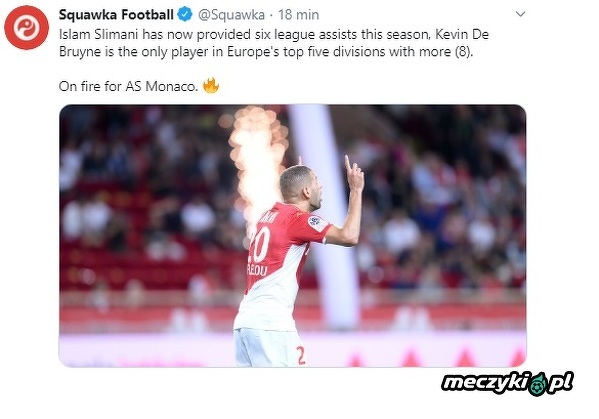
Task: Click the name Kevin De in the tweet
Action: point(462,34)
